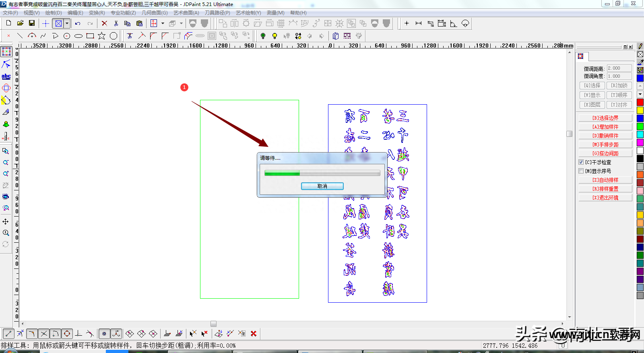Expand dropdown next to the 3D cube icon

pyautogui.click(x=181, y=23)
